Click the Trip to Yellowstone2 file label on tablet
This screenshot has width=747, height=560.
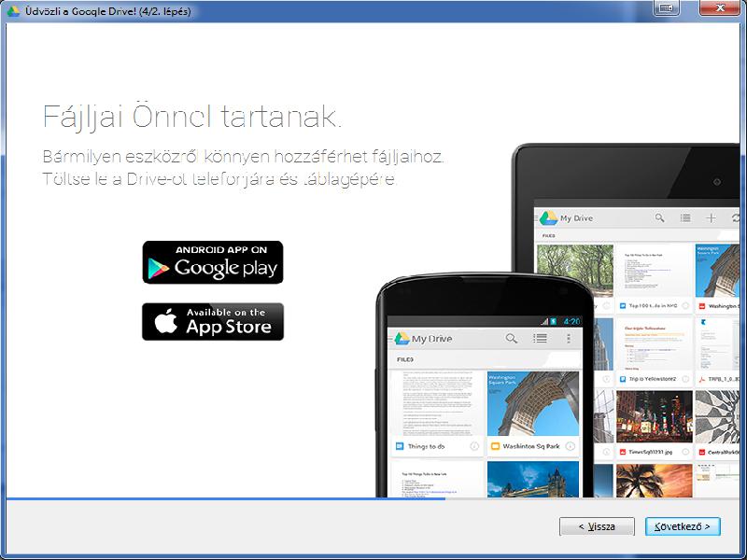click(652, 379)
